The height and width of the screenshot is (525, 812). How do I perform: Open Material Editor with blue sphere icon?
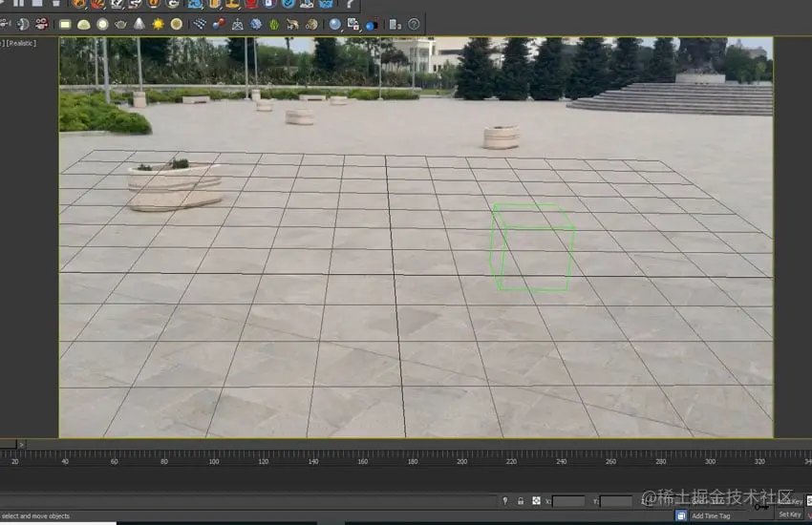335,24
